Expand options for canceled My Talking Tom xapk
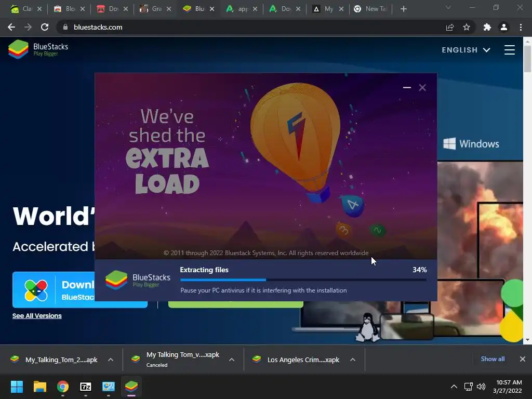 coord(232,360)
